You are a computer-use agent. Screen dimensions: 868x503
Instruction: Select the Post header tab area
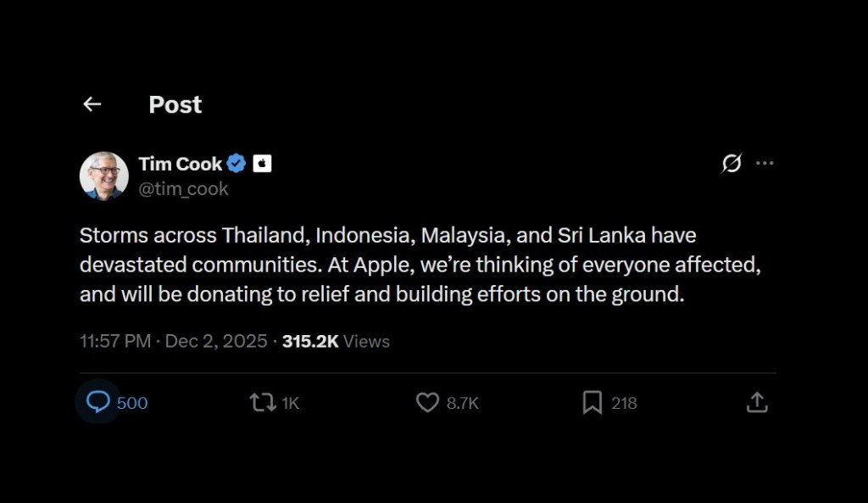175,103
